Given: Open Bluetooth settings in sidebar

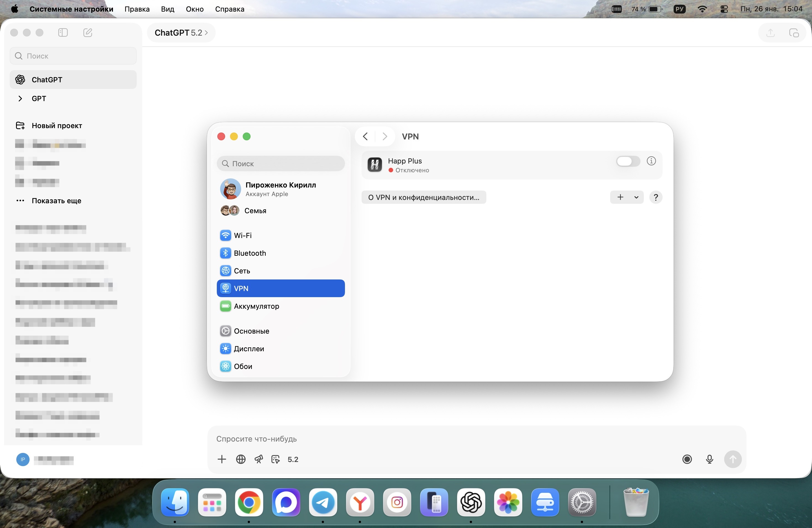Looking at the screenshot, I should [x=249, y=253].
